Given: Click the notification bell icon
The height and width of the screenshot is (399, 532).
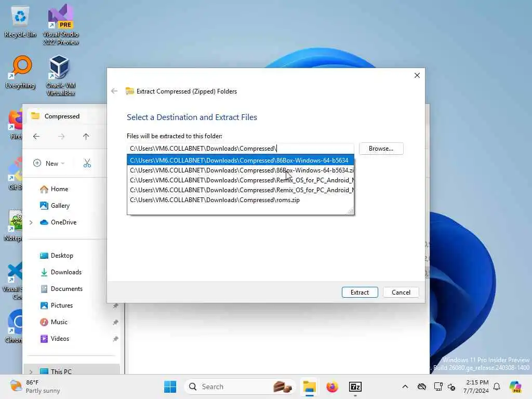Looking at the screenshot, I should point(497,387).
